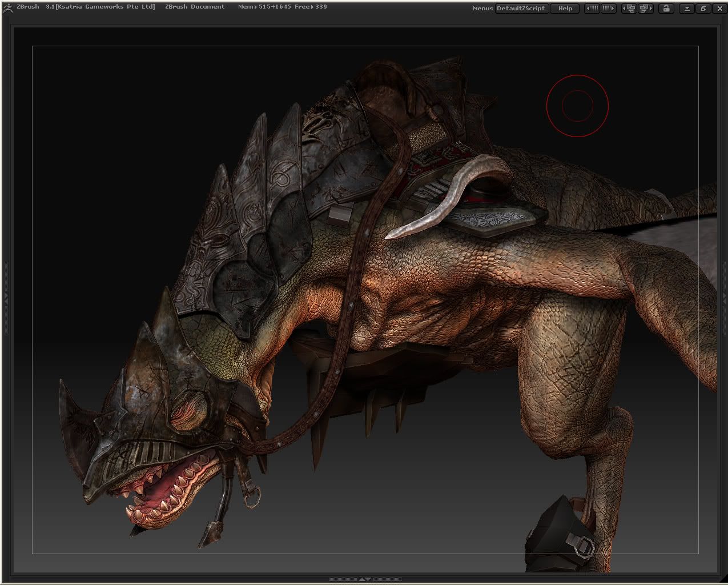The width and height of the screenshot is (728, 585).
Task: Open the DefaultZScript button
Action: 521,9
